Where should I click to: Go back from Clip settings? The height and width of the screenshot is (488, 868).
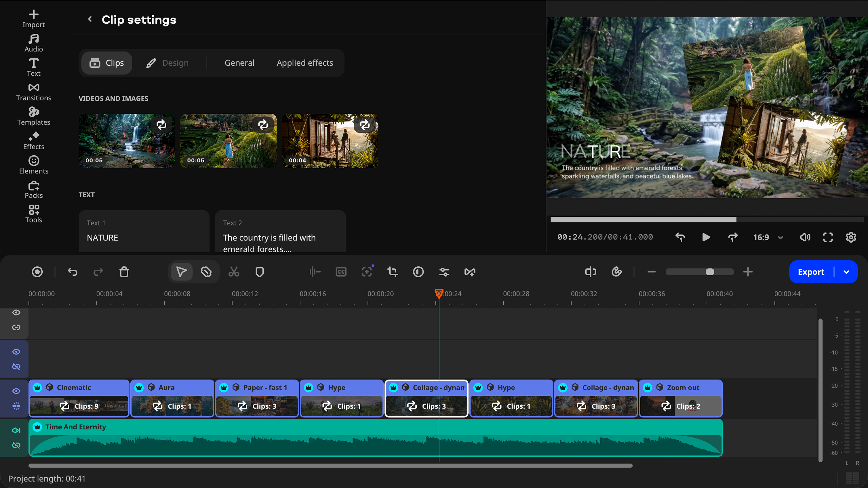point(90,19)
